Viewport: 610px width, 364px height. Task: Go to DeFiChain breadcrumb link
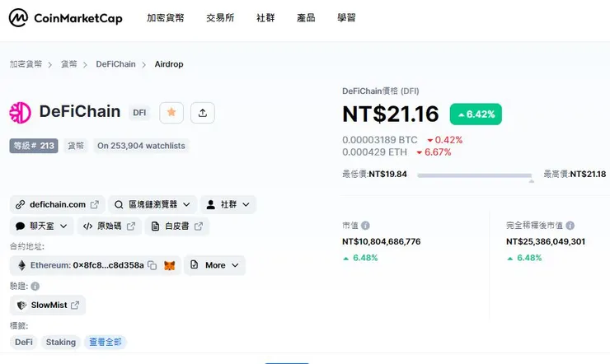coord(116,64)
